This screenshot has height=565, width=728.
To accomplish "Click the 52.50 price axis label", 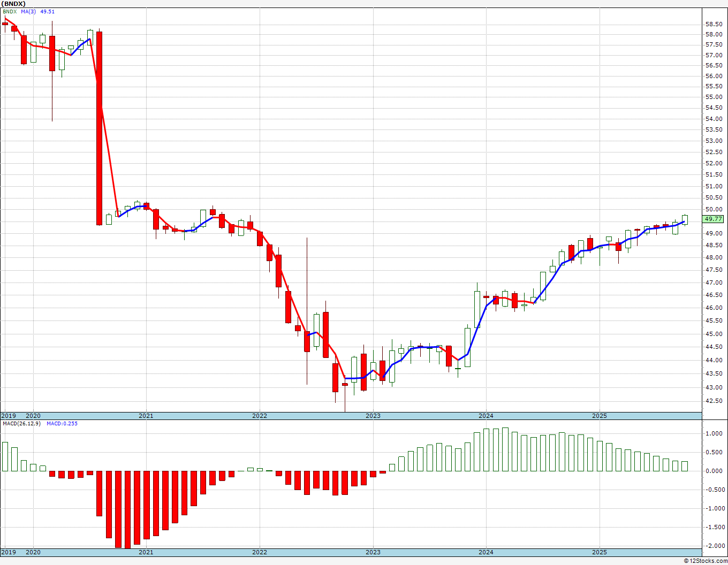I will point(714,152).
